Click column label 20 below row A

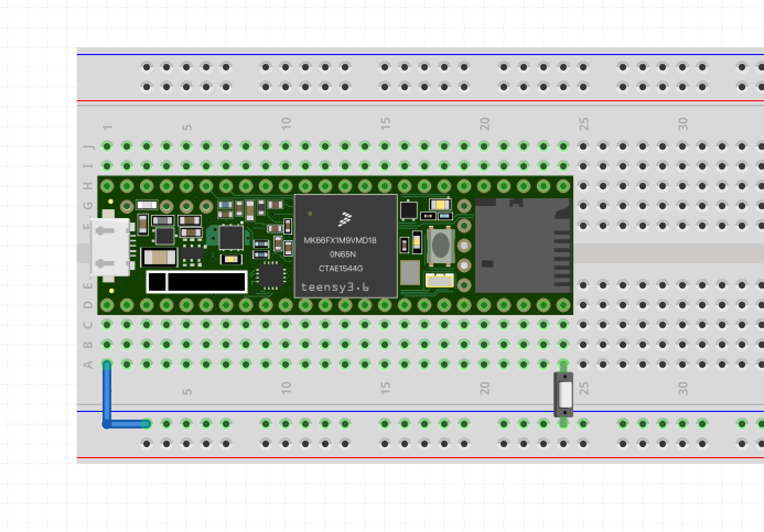point(485,388)
